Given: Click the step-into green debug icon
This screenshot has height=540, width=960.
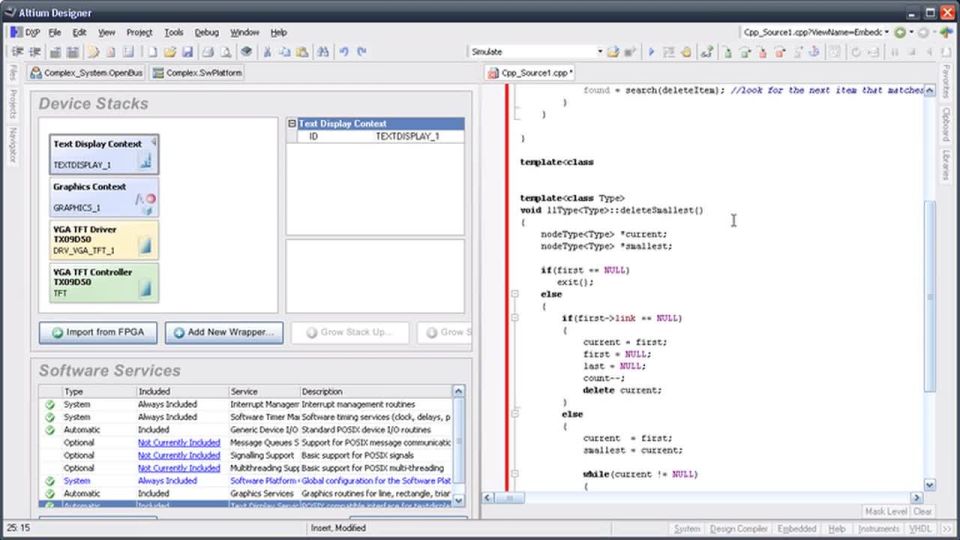Looking at the screenshot, I should tap(727, 52).
